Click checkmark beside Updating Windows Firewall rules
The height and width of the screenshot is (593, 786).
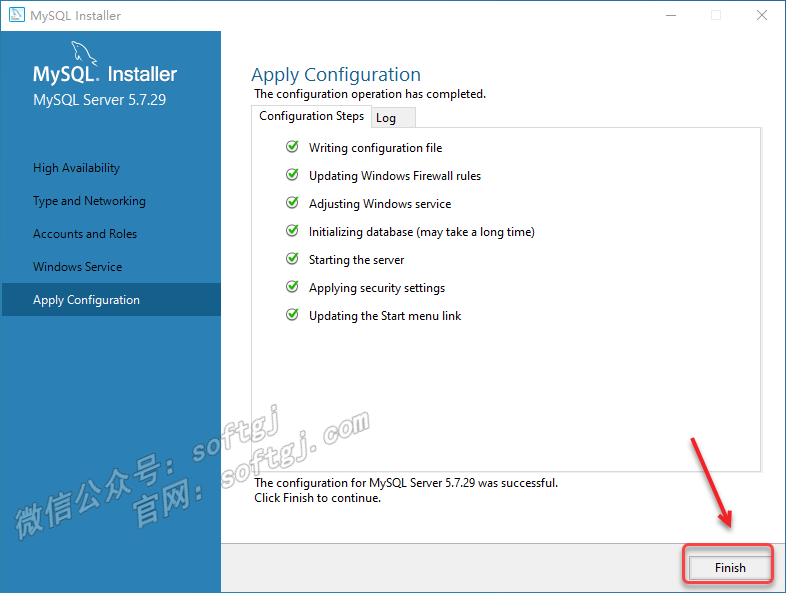(x=292, y=174)
